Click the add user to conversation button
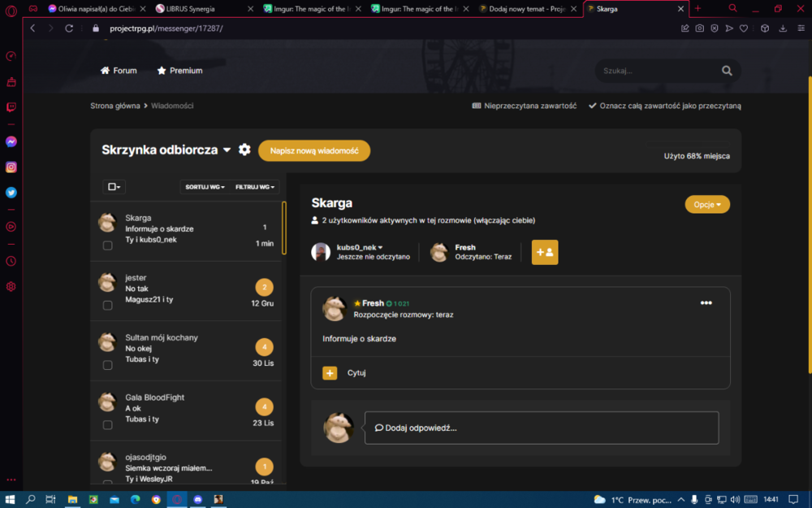812x508 pixels. pyautogui.click(x=545, y=253)
